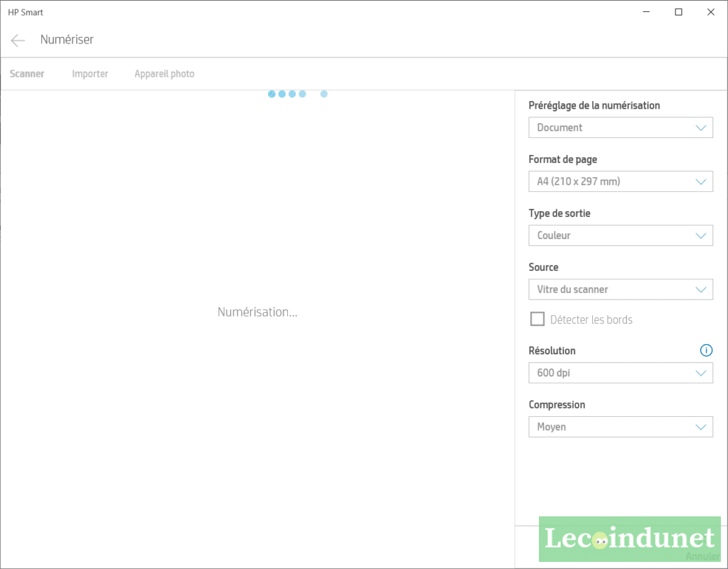This screenshot has height=569, width=728.
Task: Minimize the HP Smart window
Action: click(x=646, y=12)
